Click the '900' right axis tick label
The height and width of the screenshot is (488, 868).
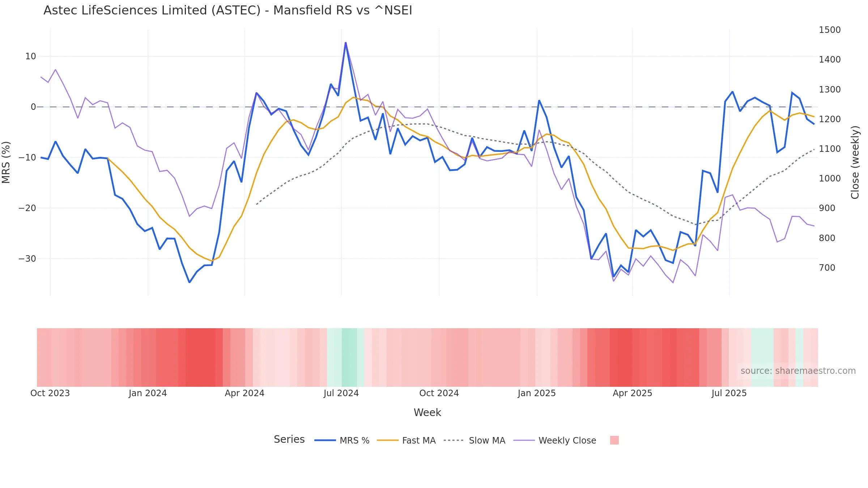(827, 208)
